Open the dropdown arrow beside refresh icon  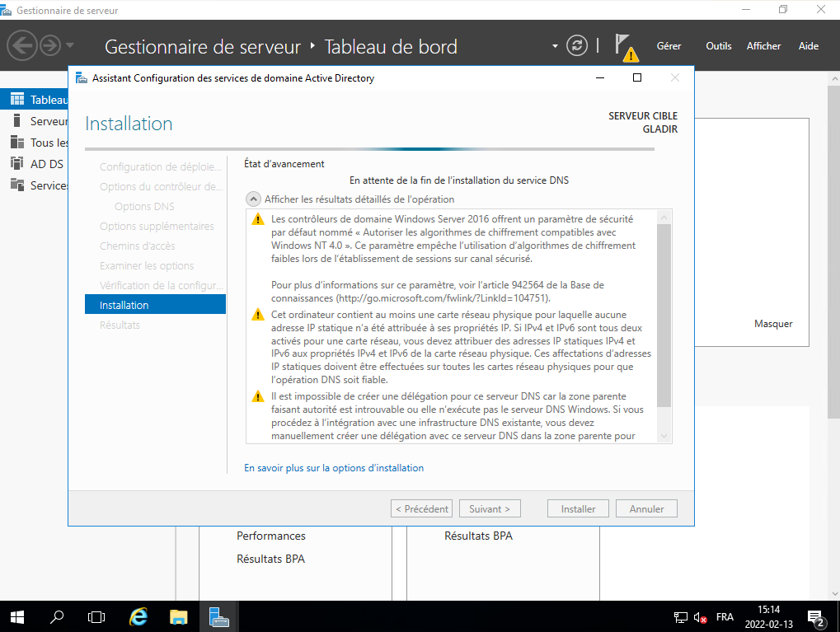click(x=556, y=45)
